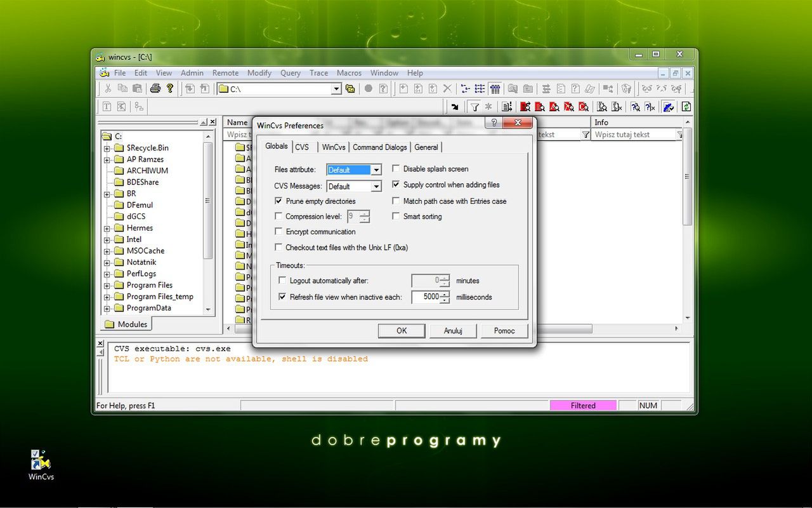
Task: Expand the AP Ramzes tree node
Action: click(x=107, y=159)
